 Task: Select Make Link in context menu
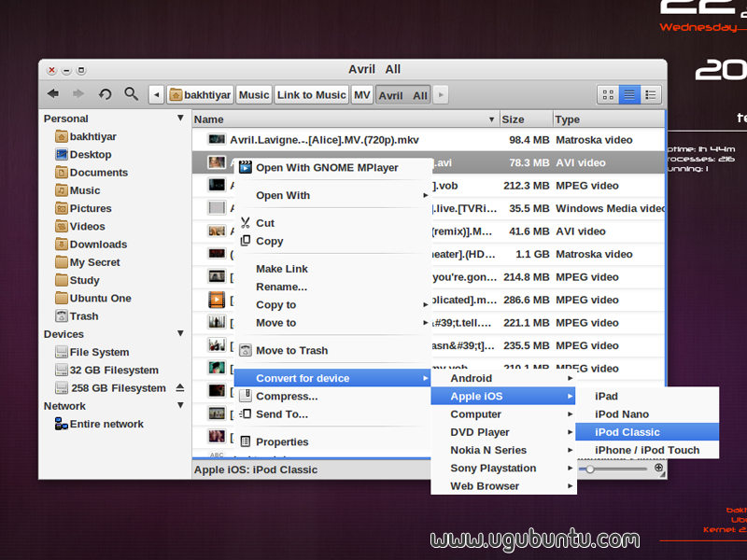click(332, 269)
